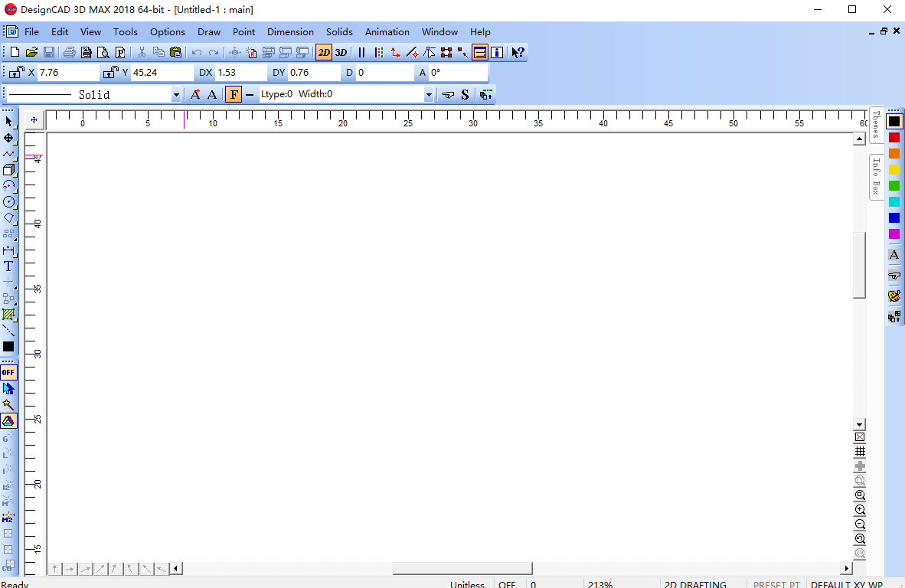Open the Info Box side tab
This screenshot has width=905, height=588.
(x=876, y=177)
